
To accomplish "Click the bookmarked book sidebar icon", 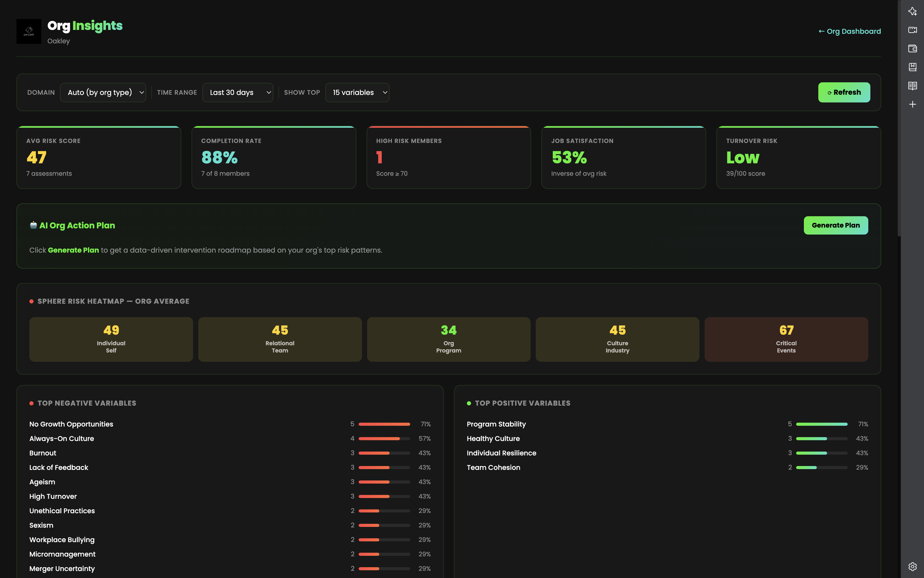I will pyautogui.click(x=912, y=67).
